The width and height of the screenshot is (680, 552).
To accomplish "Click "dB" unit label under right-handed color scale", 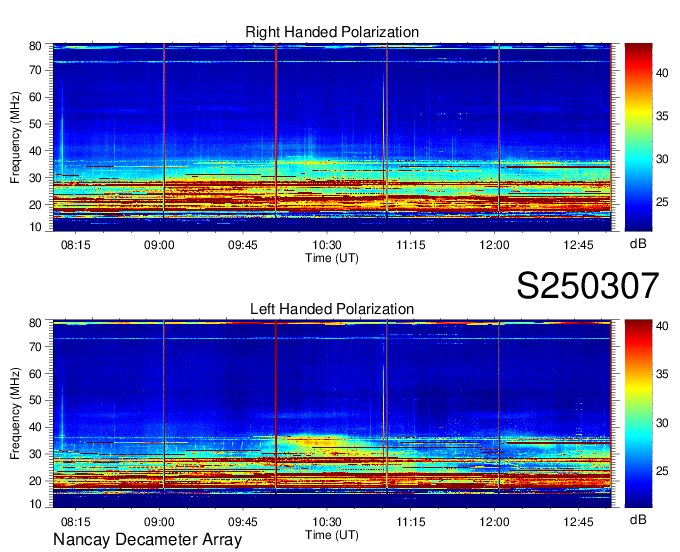I will [x=638, y=244].
